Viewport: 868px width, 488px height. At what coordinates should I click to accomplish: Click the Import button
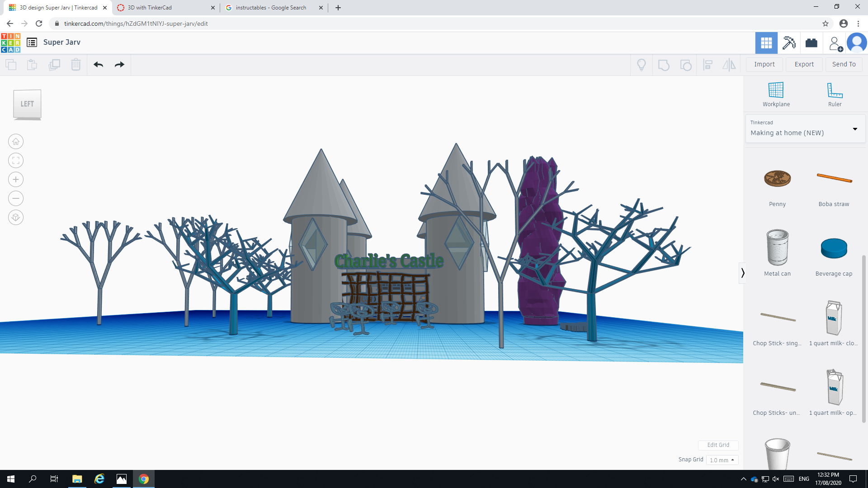(x=764, y=65)
